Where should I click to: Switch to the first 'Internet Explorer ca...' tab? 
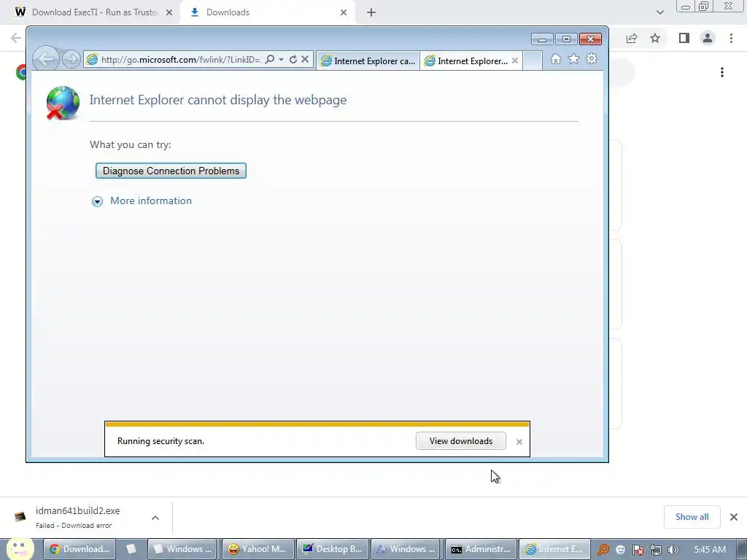[x=368, y=61]
